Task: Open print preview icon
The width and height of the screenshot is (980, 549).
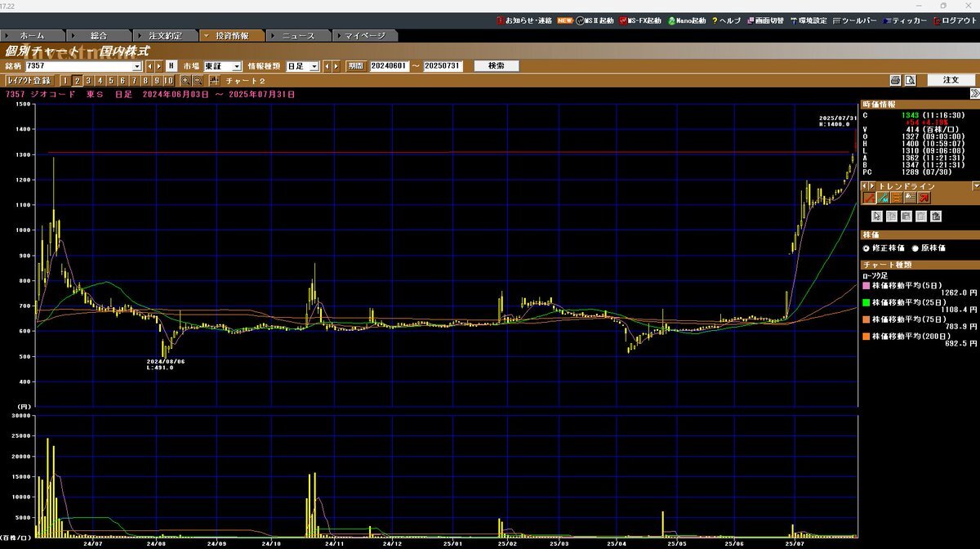Action: [910, 80]
